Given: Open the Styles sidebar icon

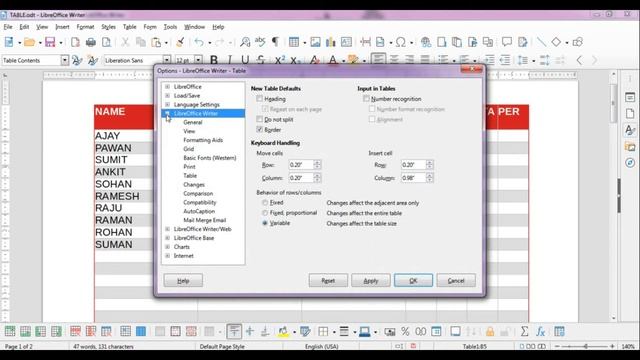Looking at the screenshot, I should tap(630, 130).
